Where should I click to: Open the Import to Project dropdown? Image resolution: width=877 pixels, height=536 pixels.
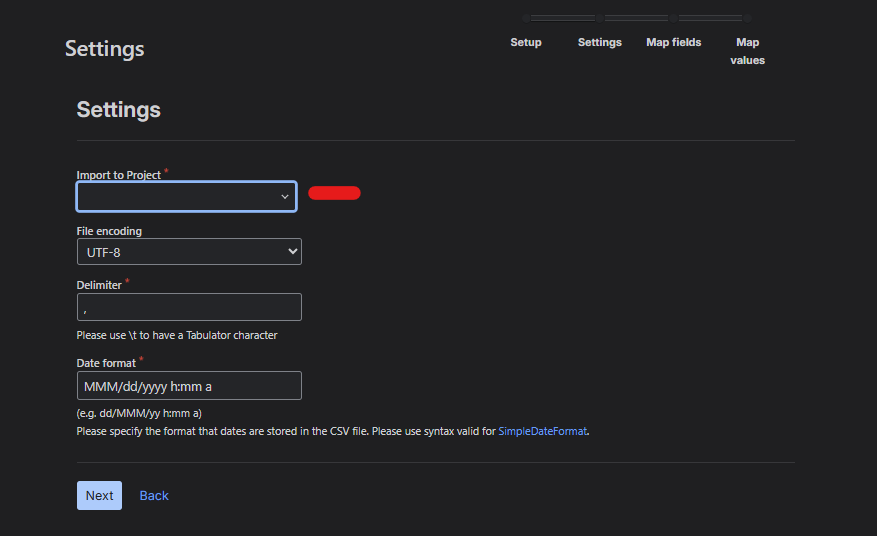point(186,196)
